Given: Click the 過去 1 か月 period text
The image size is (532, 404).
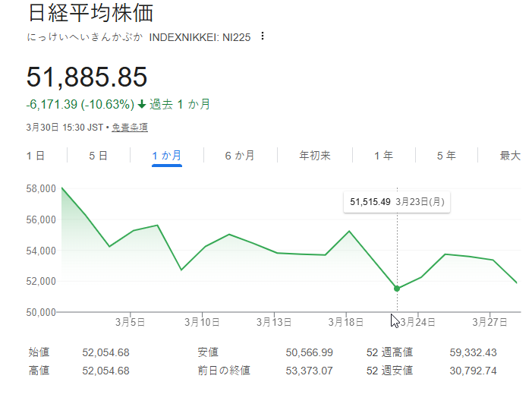Looking at the screenshot, I should click(180, 104).
